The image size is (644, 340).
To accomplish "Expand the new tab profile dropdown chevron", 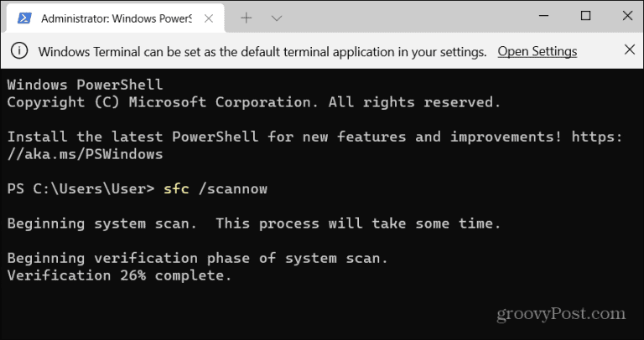I will 277,18.
